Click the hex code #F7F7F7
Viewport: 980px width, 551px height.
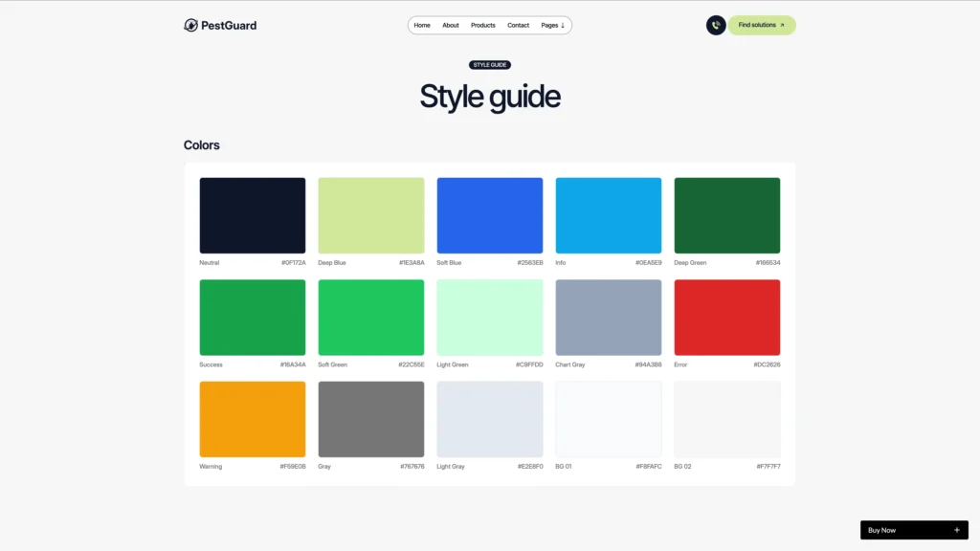[x=768, y=467]
